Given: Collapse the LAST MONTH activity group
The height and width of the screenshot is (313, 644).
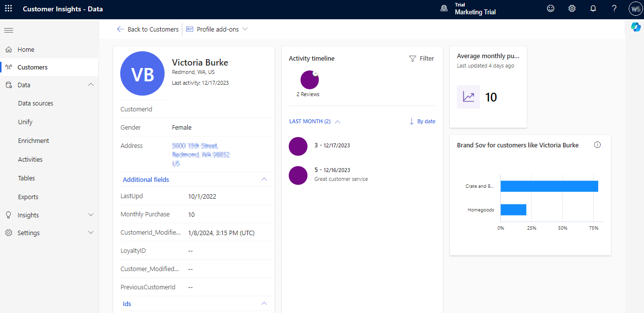Looking at the screenshot, I should click(337, 121).
